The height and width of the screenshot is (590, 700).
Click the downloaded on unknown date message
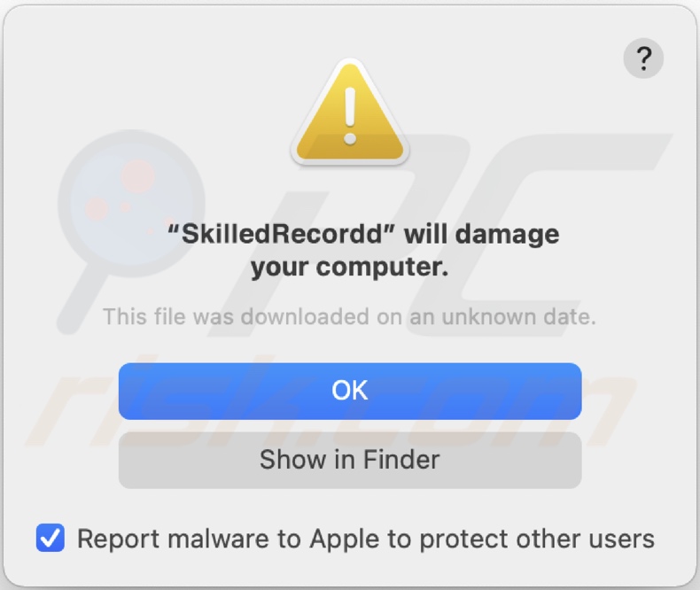pyautogui.click(x=349, y=315)
